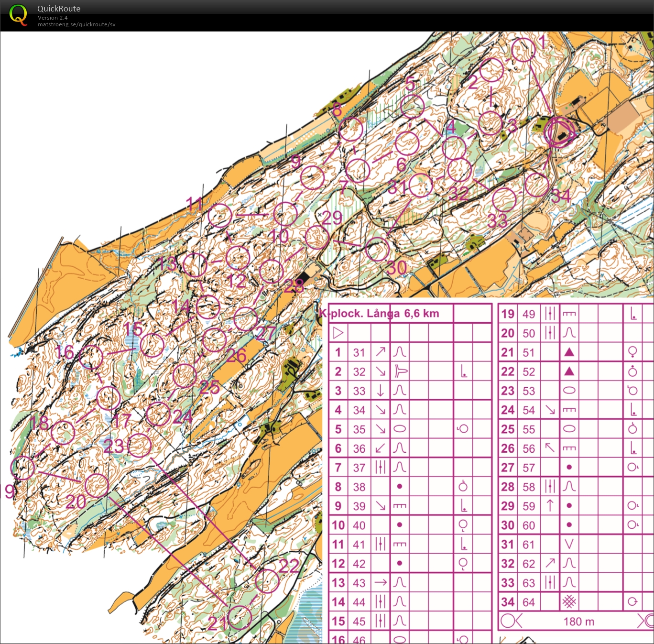
Task: Click the boulder triangle symbol in row 21
Action: pos(569,352)
